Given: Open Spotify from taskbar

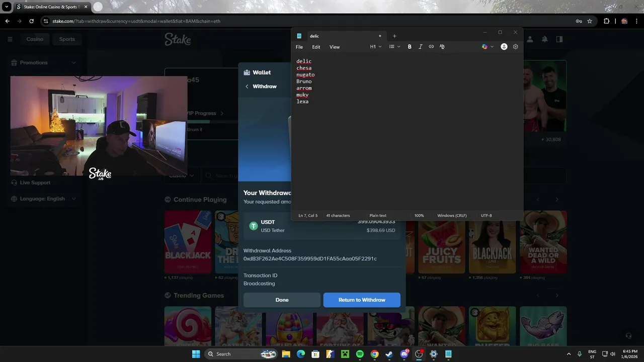Looking at the screenshot, I should click(x=360, y=354).
